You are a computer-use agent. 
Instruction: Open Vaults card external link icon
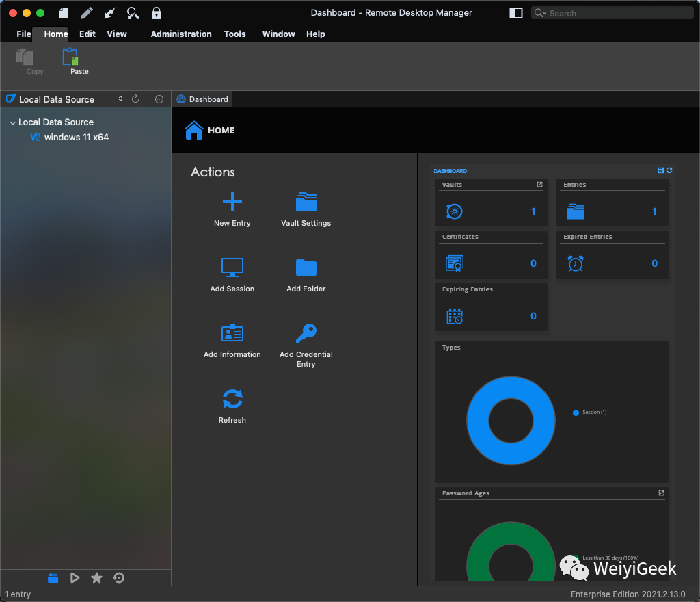539,185
